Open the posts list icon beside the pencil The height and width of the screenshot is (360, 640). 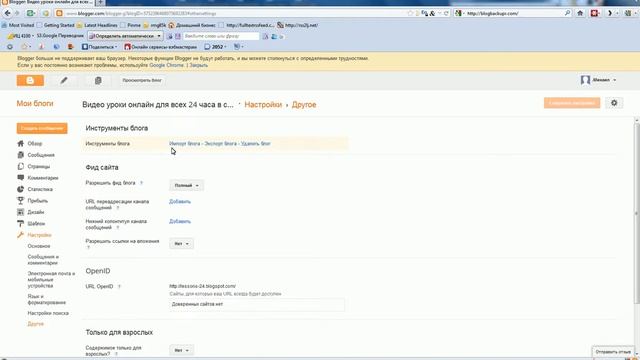(98, 80)
